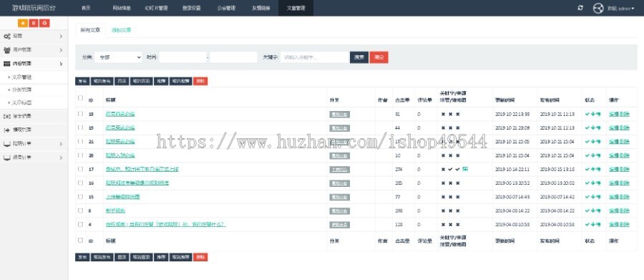This screenshot has width=644, height=280.
Task: Expand the last sidebar section with chevron
Action: pos(61,158)
